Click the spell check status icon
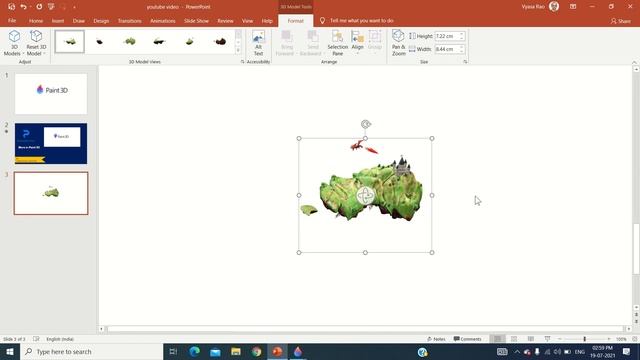 36,339
